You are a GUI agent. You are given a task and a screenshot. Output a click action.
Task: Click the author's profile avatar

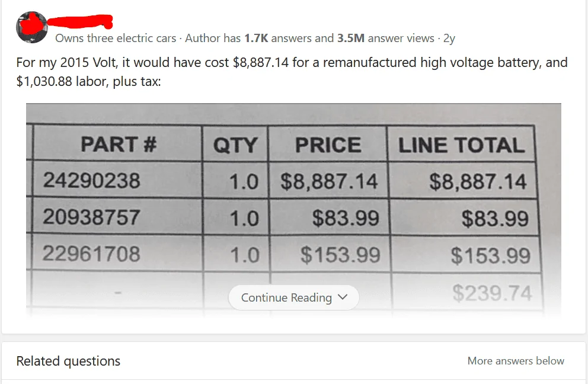tap(31, 27)
